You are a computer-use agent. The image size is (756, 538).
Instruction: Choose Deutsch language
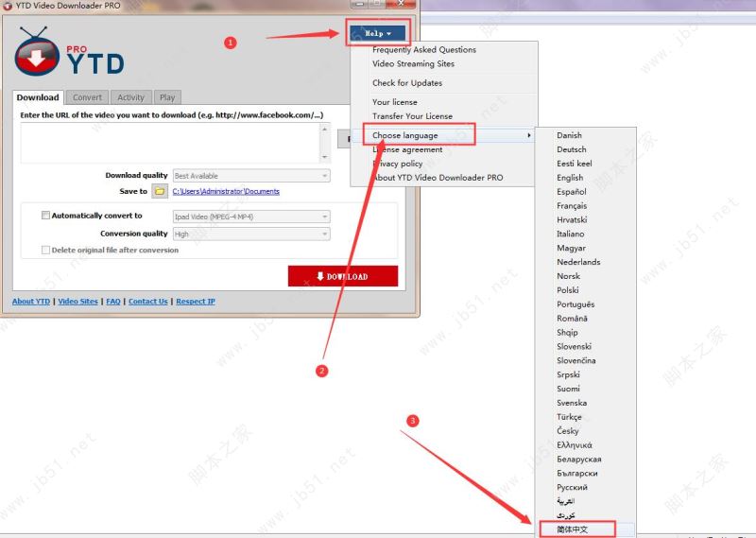click(x=585, y=149)
